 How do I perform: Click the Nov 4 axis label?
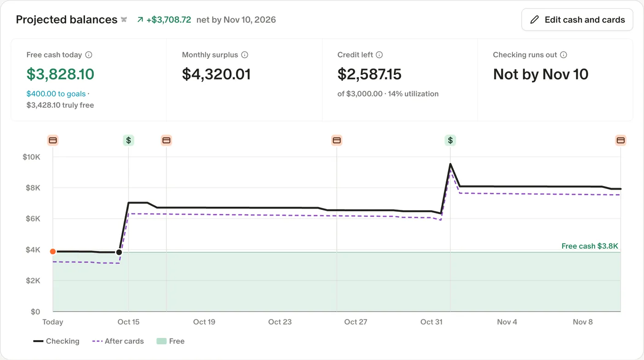507,322
